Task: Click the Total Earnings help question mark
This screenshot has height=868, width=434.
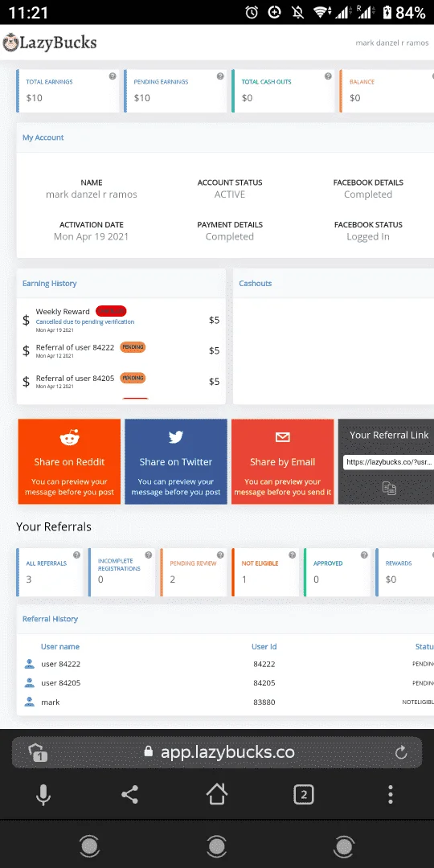Action: click(113, 76)
